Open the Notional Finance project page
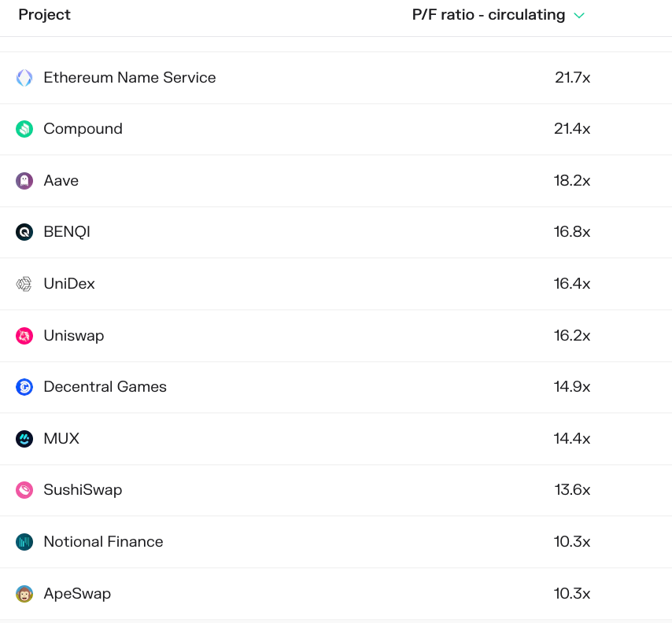Viewport: 672px width, 623px height. click(103, 542)
